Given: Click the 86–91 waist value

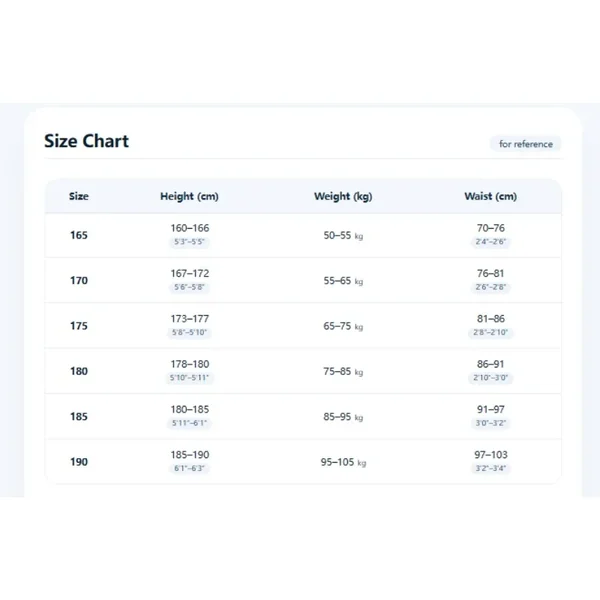Looking at the screenshot, I should point(491,364).
